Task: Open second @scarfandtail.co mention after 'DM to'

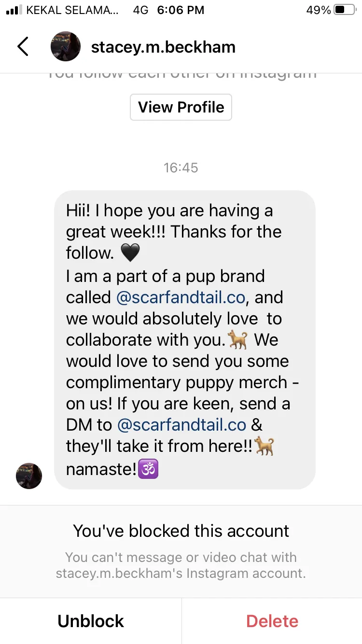Action: point(181,425)
